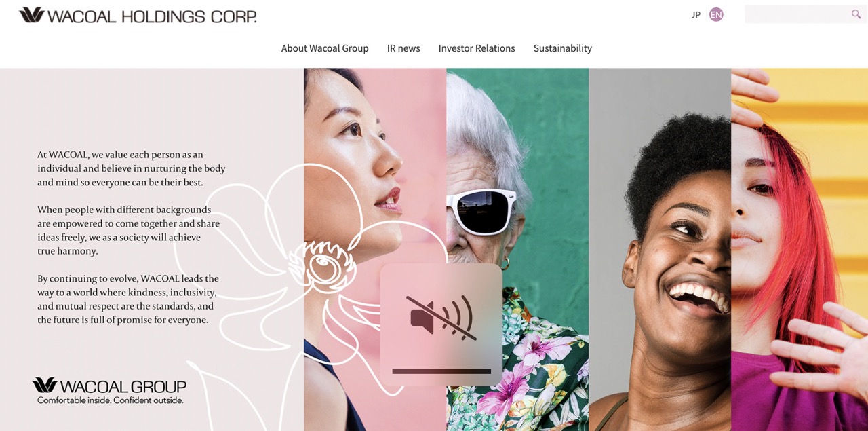Click the magnifying glass search icon

(856, 14)
